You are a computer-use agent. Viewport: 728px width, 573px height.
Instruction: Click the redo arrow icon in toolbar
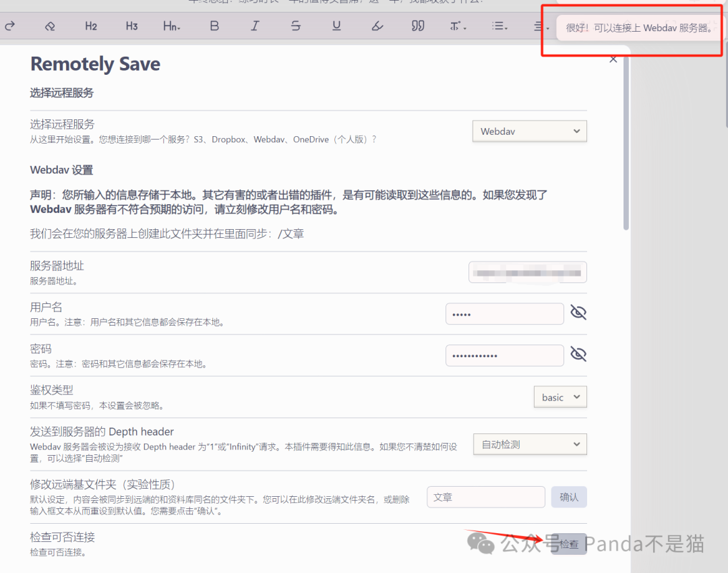click(x=9, y=26)
